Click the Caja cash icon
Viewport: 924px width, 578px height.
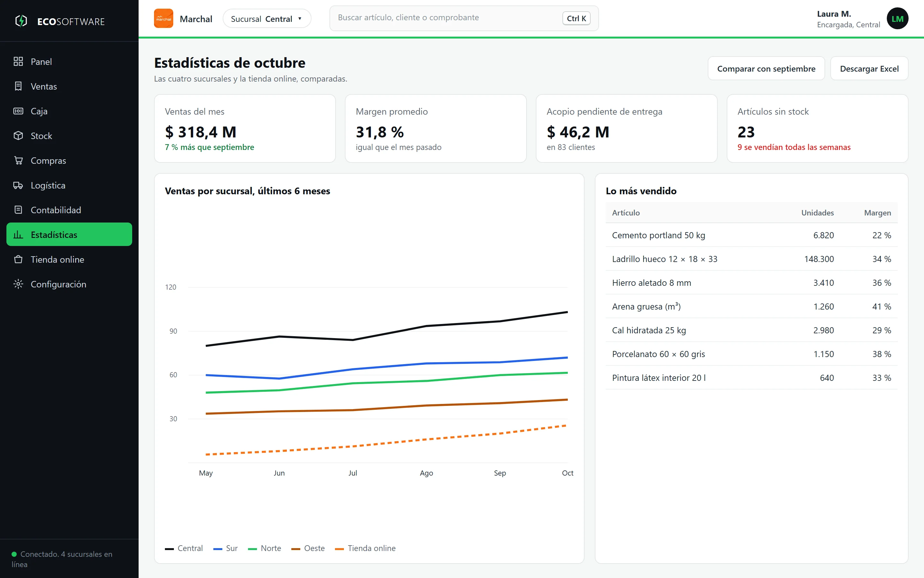(x=18, y=111)
